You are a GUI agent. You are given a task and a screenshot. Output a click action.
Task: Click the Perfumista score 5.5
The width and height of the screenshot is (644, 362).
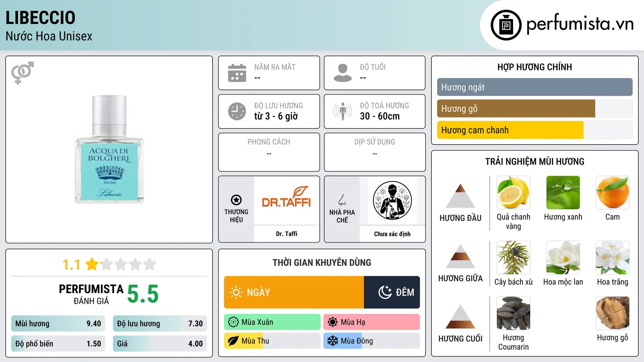[143, 294]
